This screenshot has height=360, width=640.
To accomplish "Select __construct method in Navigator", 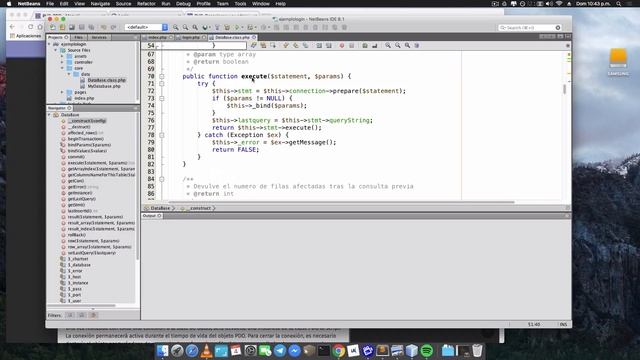I will coord(87,121).
